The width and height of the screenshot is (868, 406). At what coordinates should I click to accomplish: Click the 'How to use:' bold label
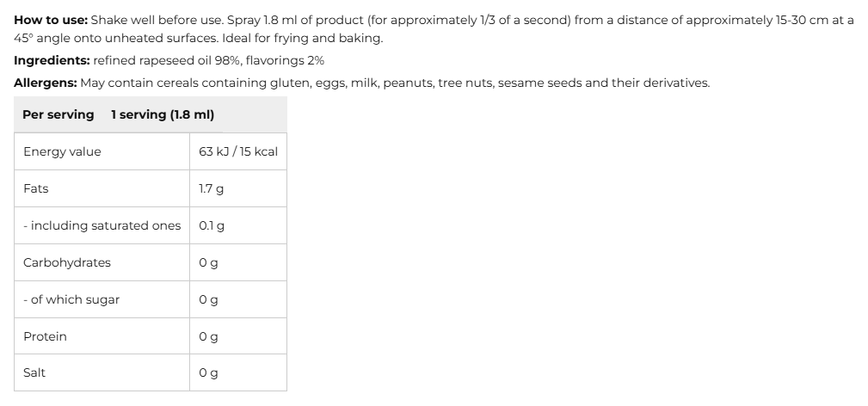click(x=51, y=20)
